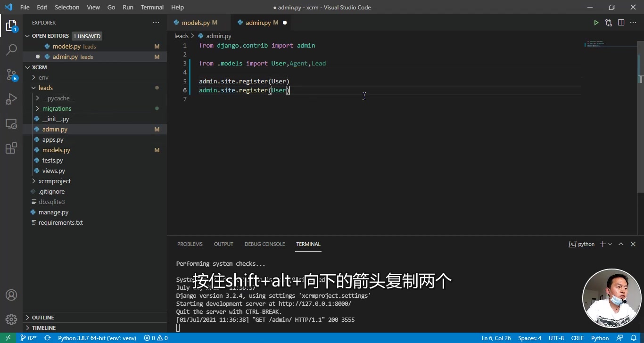Open the Accounts icon in activity bar
This screenshot has width=644, height=343.
tap(11, 295)
